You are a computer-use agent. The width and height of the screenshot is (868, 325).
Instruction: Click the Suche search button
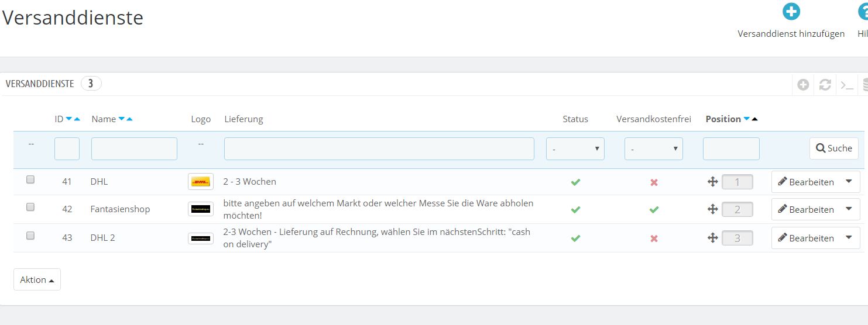pyautogui.click(x=833, y=148)
